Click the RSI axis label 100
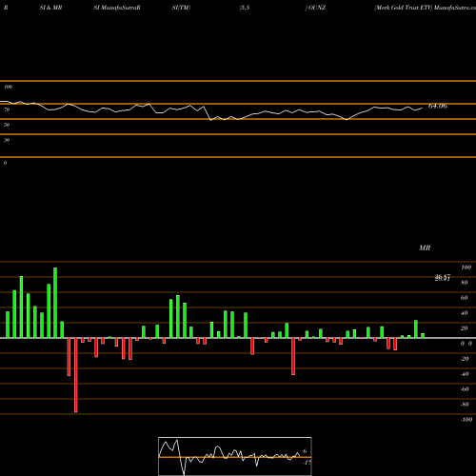Screen dimensions: 476x476 pos(9,87)
